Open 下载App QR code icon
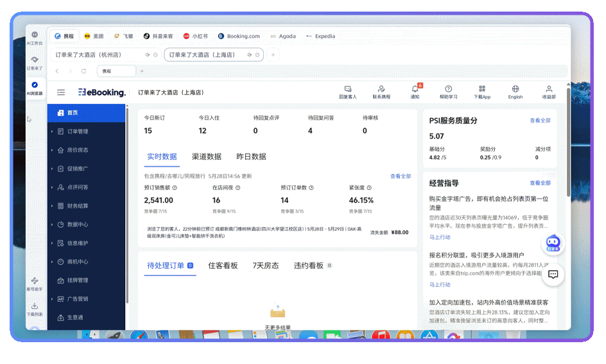Screen dimensions: 606x364 pyautogui.click(x=482, y=92)
